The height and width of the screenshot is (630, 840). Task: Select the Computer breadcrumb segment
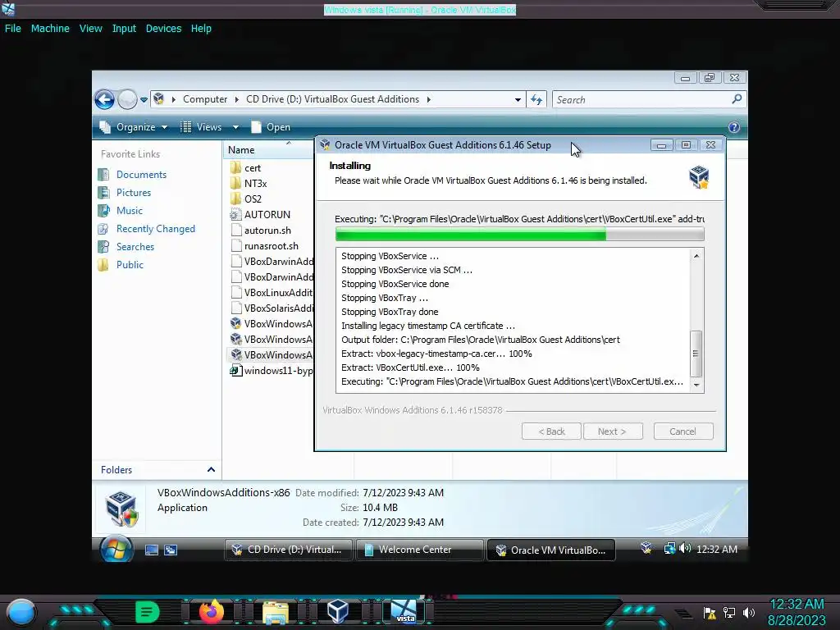point(204,99)
